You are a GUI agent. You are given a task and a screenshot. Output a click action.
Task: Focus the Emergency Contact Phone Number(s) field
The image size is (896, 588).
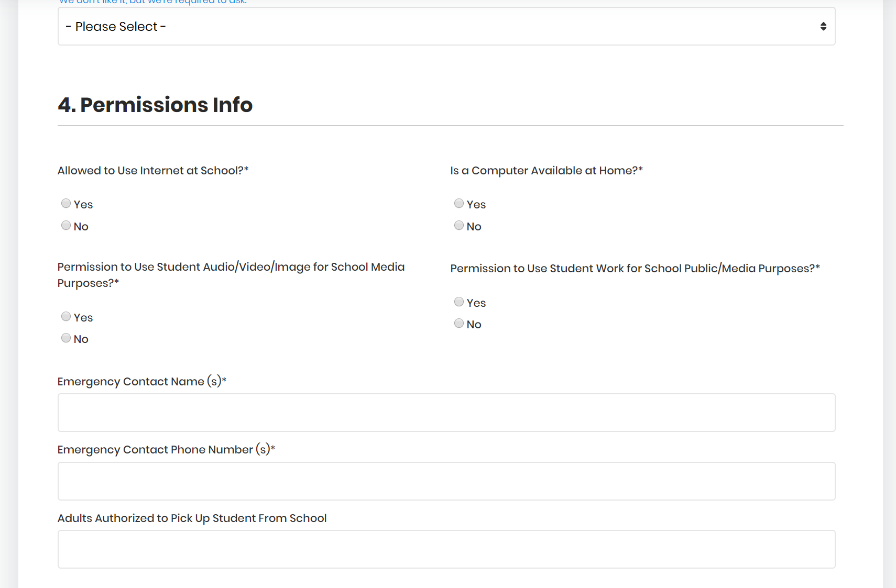446,481
